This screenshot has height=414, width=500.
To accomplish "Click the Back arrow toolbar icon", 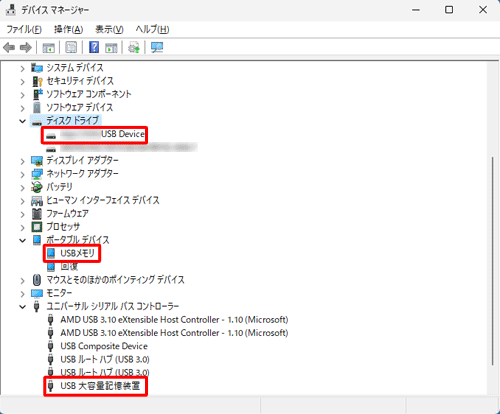I will 9,48.
